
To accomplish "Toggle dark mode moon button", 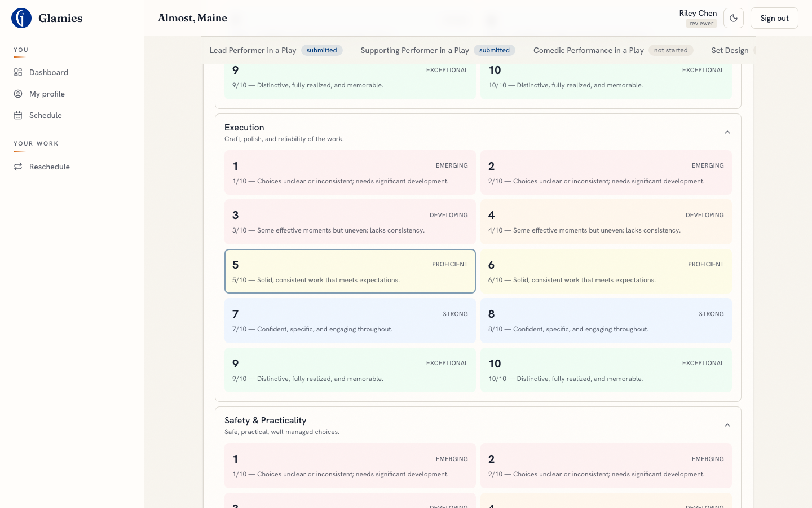I will [734, 18].
